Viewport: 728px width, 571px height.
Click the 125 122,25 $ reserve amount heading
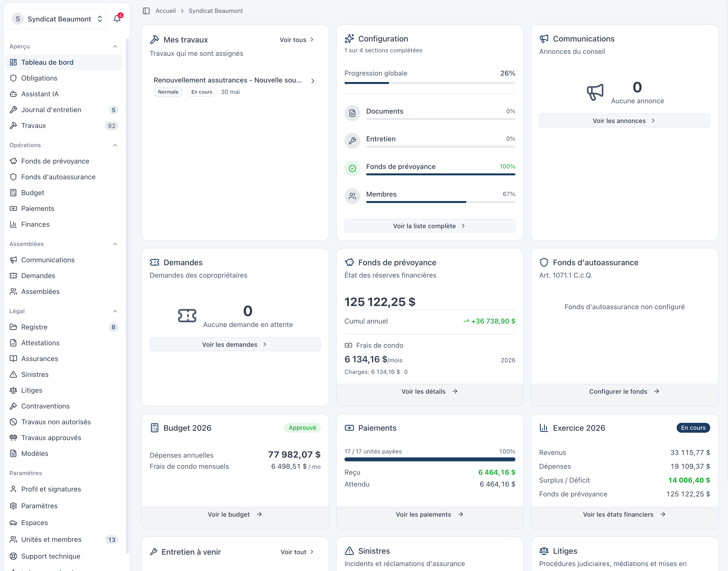click(380, 302)
